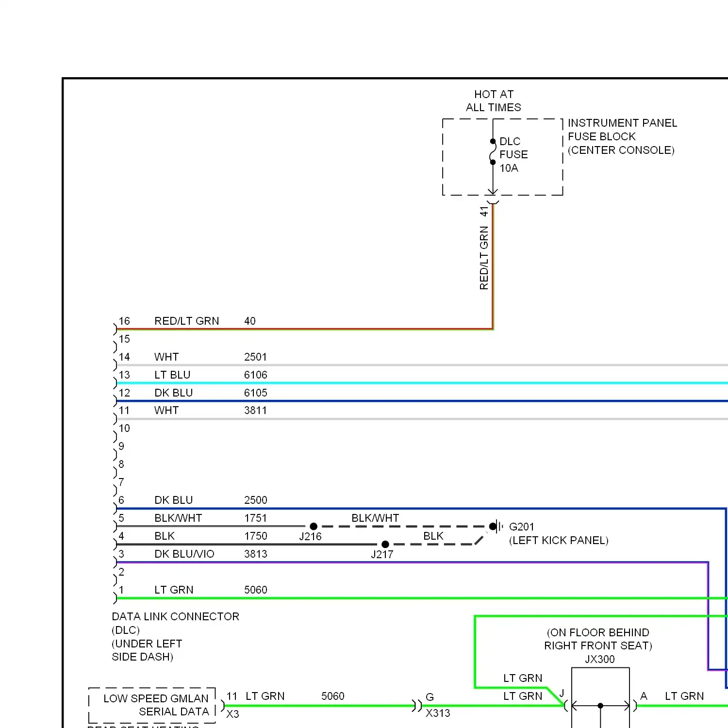The height and width of the screenshot is (728, 728).
Task: Select circuit number '2501'
Action: pos(255,357)
